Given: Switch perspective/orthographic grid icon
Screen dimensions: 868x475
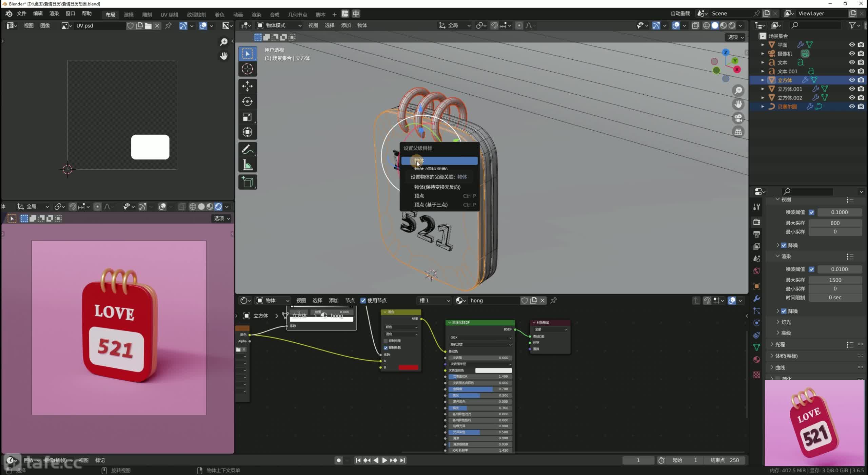Looking at the screenshot, I should click(x=738, y=132).
